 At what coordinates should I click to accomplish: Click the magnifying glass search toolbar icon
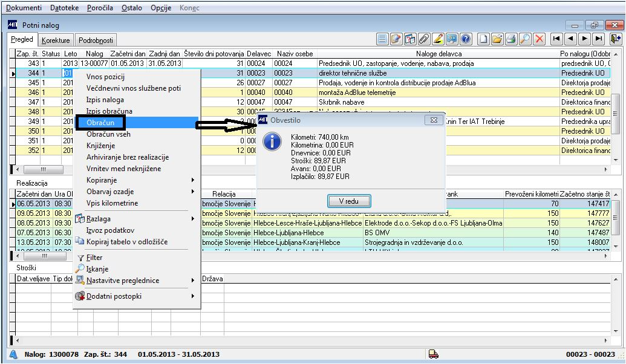[x=525, y=39]
